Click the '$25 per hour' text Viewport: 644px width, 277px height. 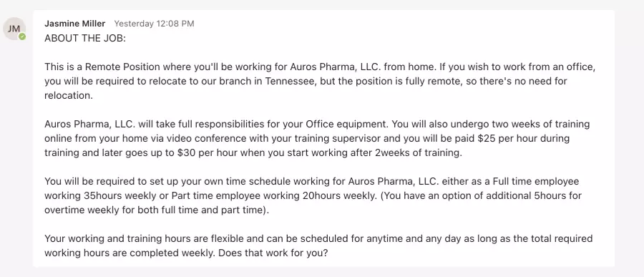click(x=508, y=138)
